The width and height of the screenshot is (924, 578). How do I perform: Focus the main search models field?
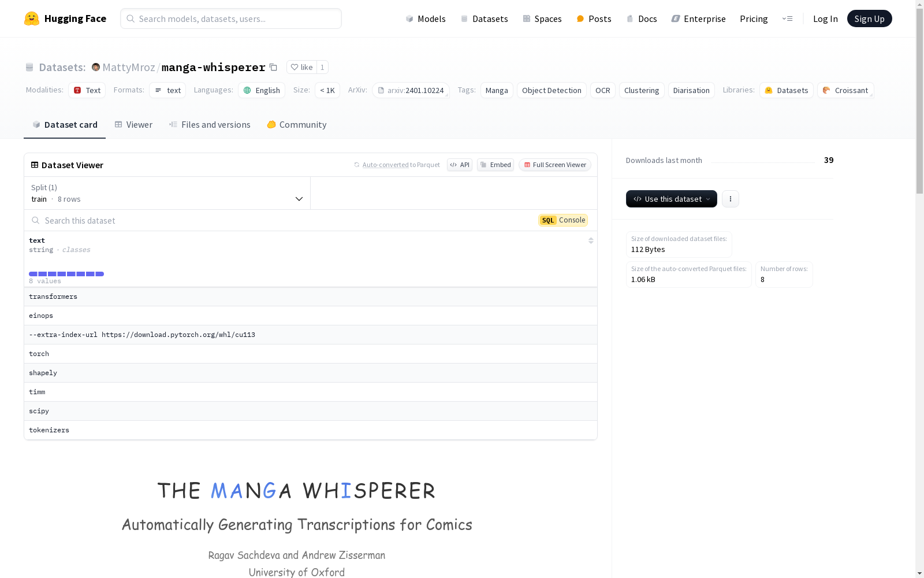click(x=231, y=18)
